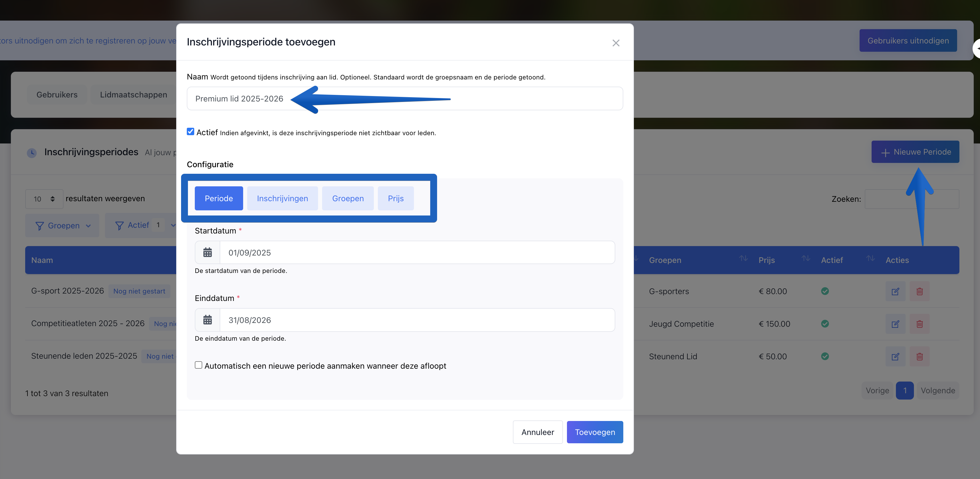Open the Startdatum calendar picker icon
This screenshot has width=980, height=479.
coord(207,252)
